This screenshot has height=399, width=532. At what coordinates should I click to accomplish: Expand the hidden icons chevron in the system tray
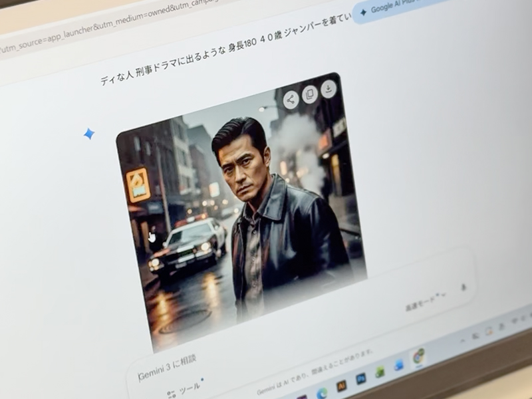[x=464, y=339]
